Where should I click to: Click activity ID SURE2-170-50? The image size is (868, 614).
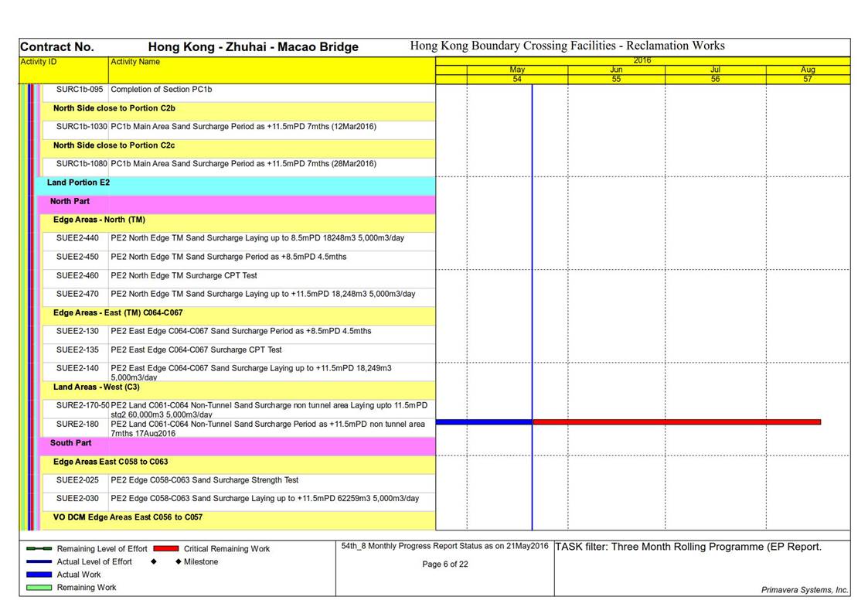click(83, 405)
